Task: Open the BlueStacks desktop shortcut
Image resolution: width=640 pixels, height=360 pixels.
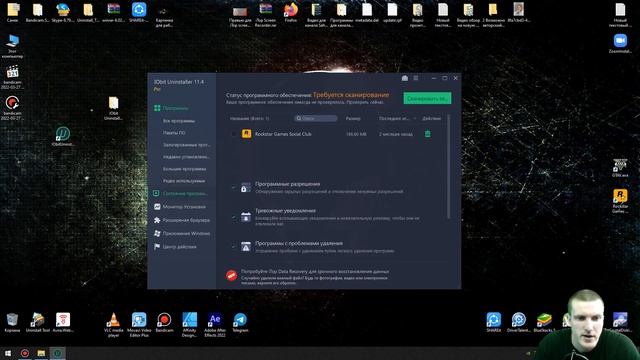Action: [544, 322]
